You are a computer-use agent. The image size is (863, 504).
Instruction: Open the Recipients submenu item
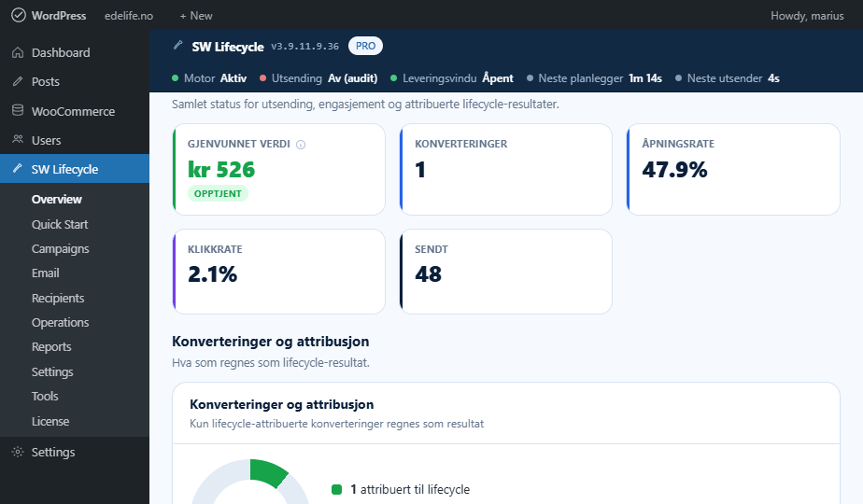[x=58, y=299]
